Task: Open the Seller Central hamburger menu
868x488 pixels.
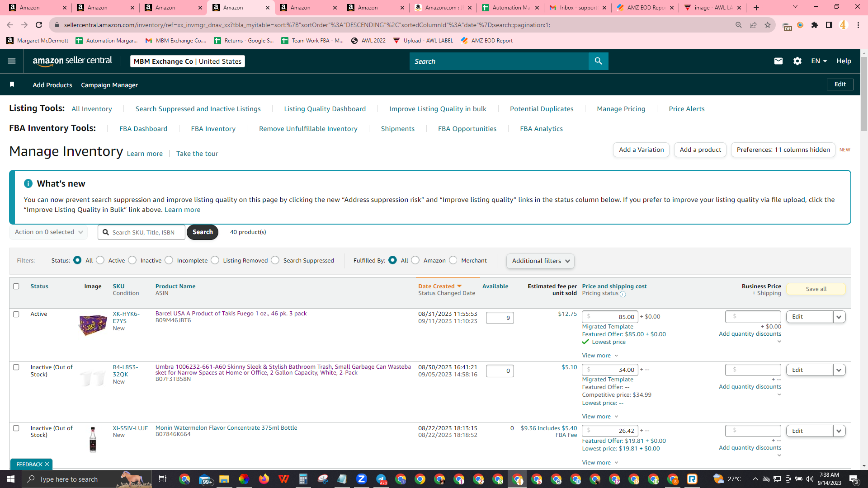Action: pyautogui.click(x=12, y=61)
